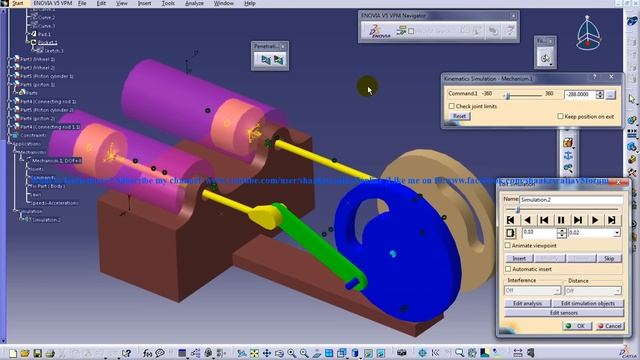Click the Command.1 value stepper arrows
Image resolution: width=640 pixels, height=360 pixels.
[600, 95]
